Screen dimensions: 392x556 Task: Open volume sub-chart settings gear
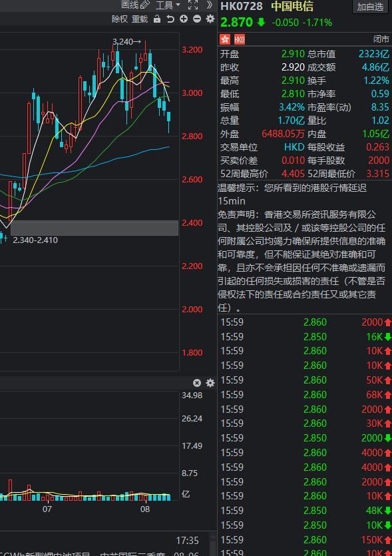point(210,383)
